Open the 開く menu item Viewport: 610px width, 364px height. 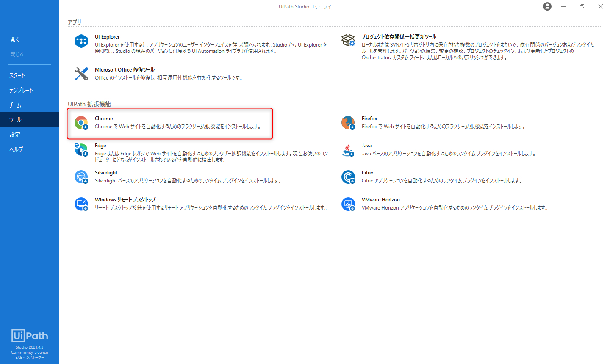[x=30, y=39]
